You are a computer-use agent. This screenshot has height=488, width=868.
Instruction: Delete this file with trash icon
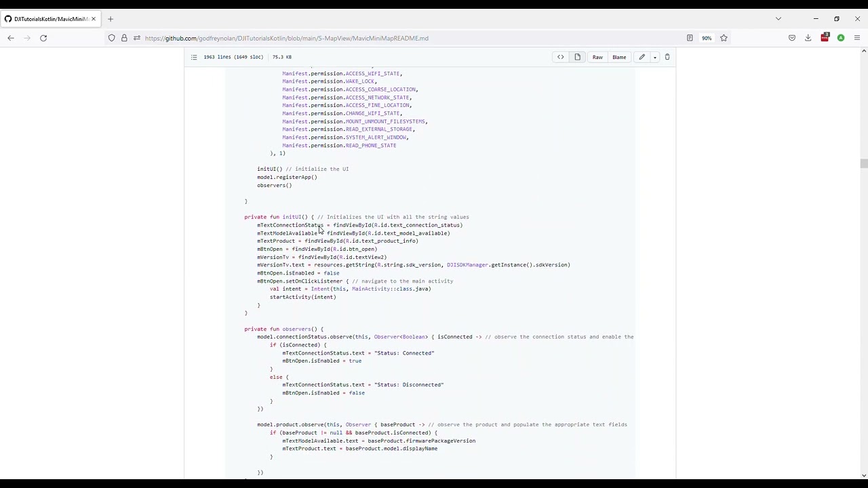tap(667, 57)
